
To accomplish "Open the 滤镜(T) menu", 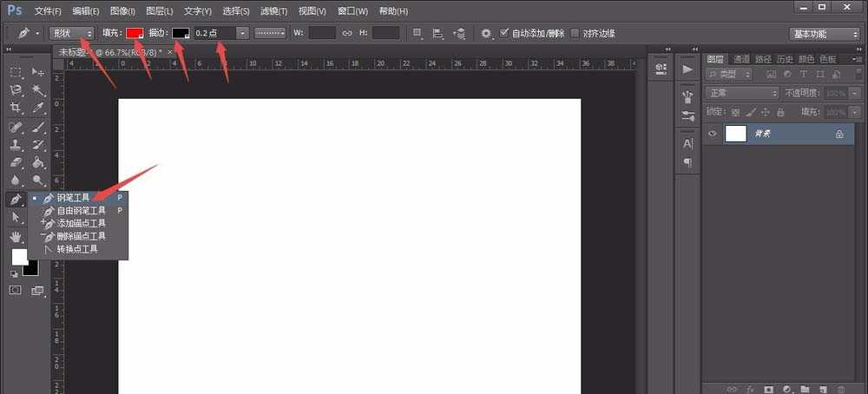I will tap(274, 11).
